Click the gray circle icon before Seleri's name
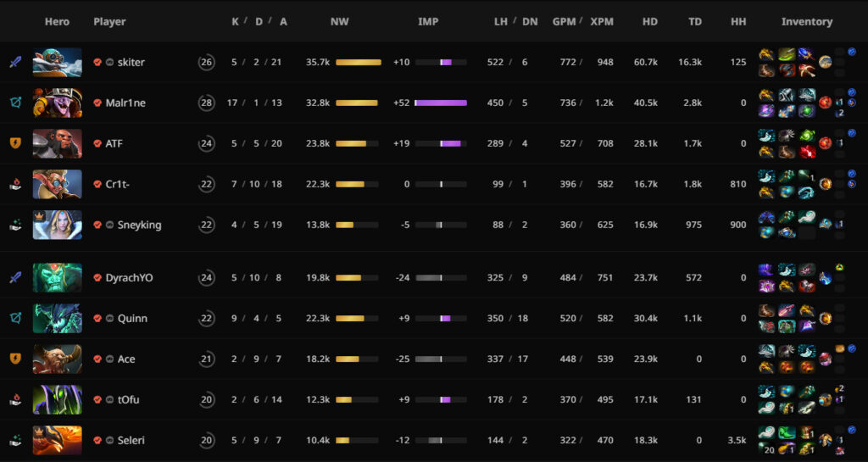This screenshot has height=462, width=868. click(x=110, y=440)
